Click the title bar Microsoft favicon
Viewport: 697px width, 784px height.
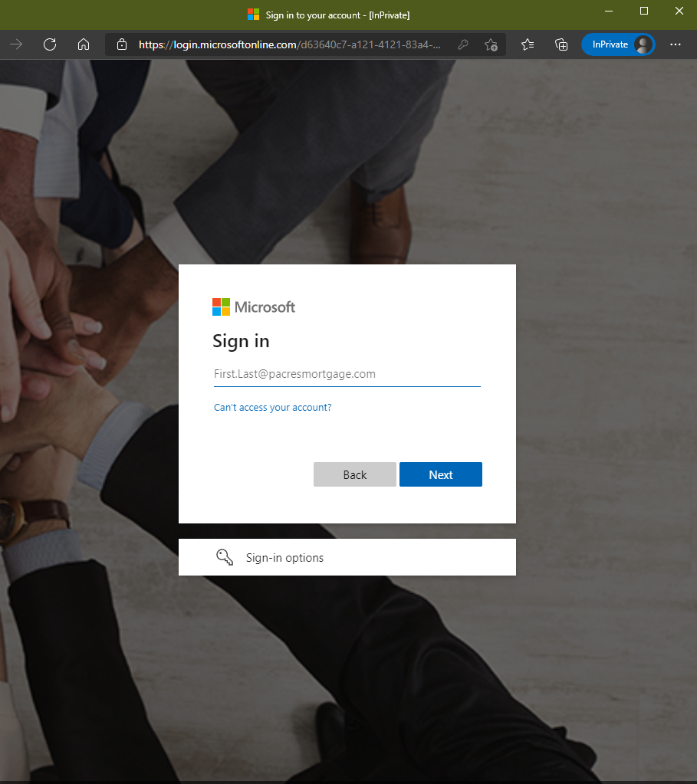point(253,15)
